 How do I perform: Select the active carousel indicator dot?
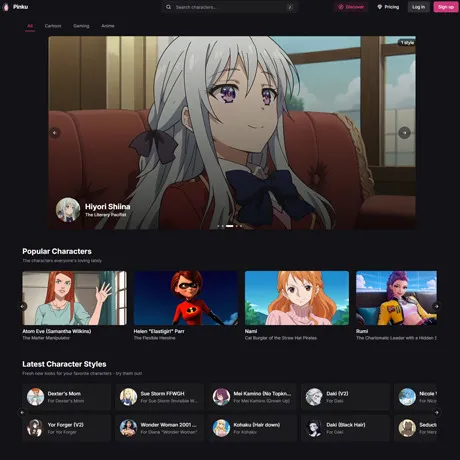[x=230, y=226]
